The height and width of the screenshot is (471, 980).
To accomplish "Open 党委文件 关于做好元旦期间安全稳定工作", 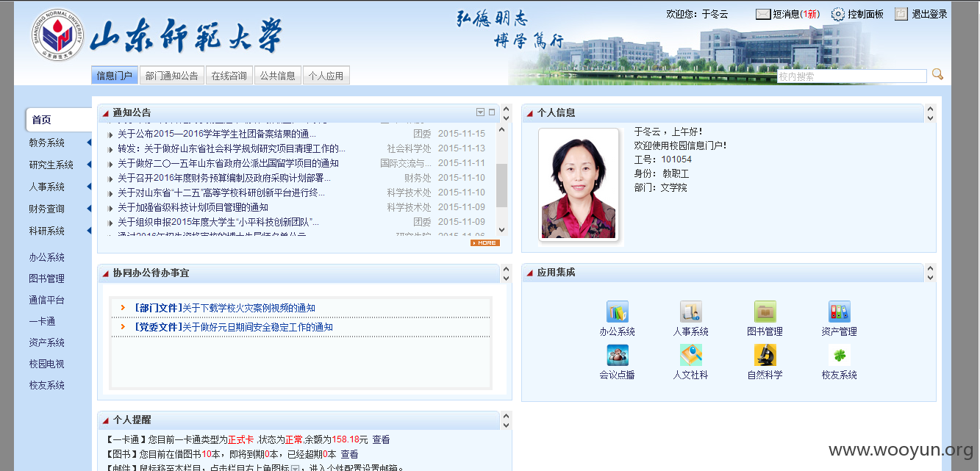I will (x=234, y=327).
